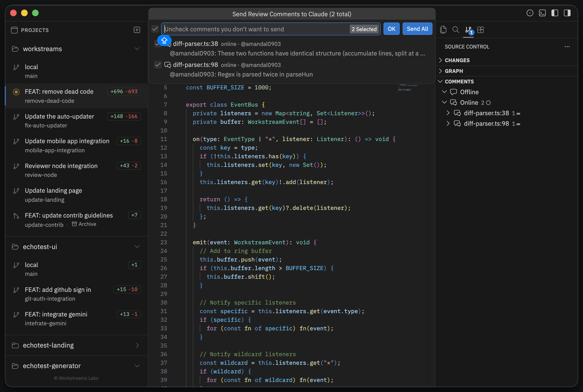Toggle the left sidebar layout icon

click(x=555, y=13)
